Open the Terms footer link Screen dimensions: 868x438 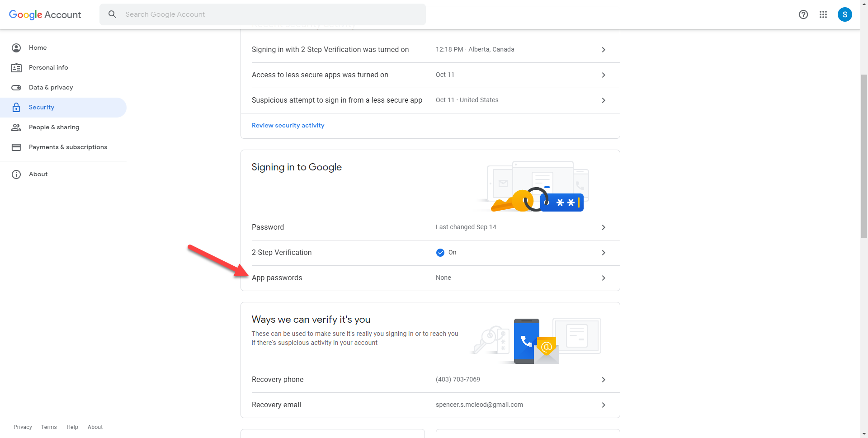pyautogui.click(x=49, y=427)
